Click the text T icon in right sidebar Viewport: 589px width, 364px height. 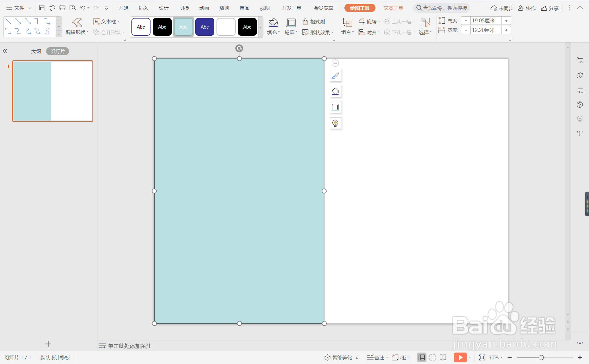coord(580,134)
